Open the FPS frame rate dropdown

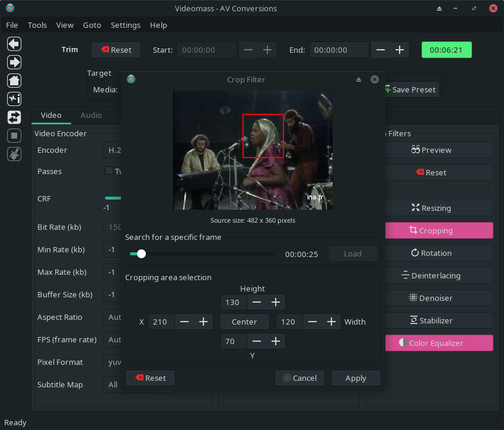click(x=112, y=339)
